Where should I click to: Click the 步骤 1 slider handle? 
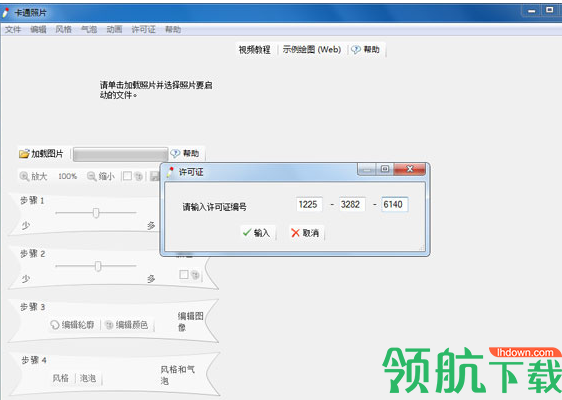[x=96, y=213]
